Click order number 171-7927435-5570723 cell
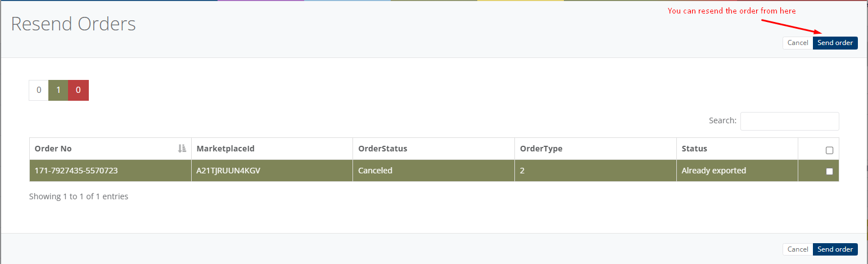 pos(76,171)
